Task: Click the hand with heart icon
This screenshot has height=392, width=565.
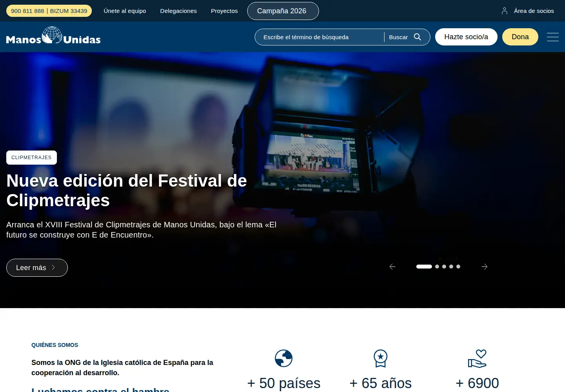Action: 477,358
